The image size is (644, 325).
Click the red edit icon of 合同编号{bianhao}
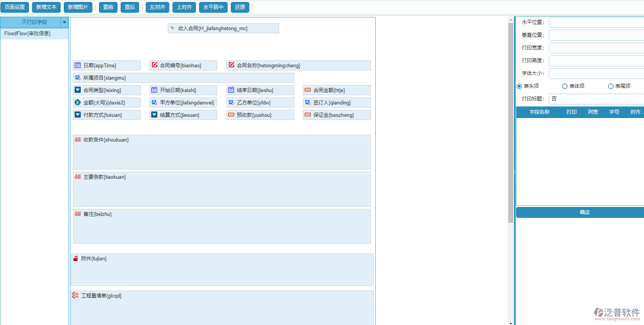coord(155,65)
